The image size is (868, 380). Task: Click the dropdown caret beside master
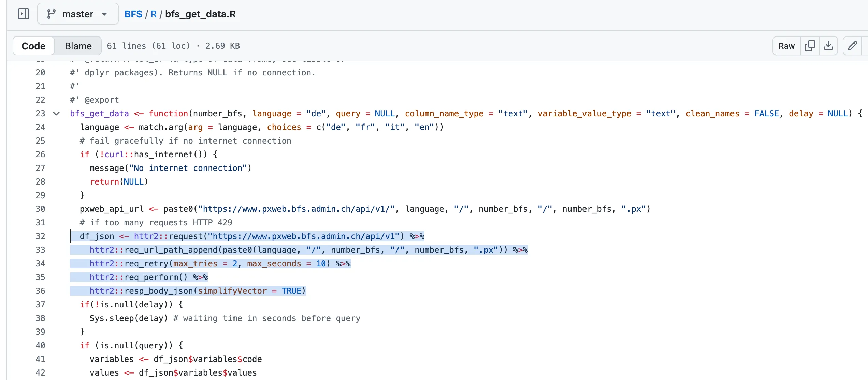pyautogui.click(x=104, y=14)
